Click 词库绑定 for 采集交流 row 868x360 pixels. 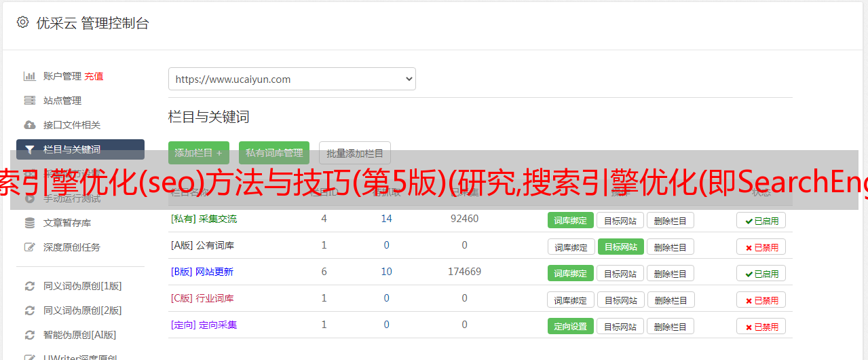tap(571, 220)
